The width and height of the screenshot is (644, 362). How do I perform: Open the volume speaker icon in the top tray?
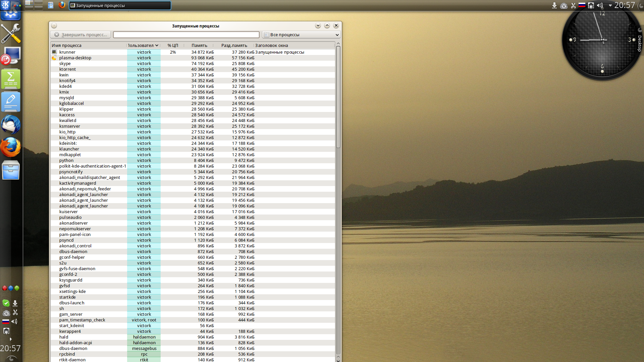[x=600, y=5]
